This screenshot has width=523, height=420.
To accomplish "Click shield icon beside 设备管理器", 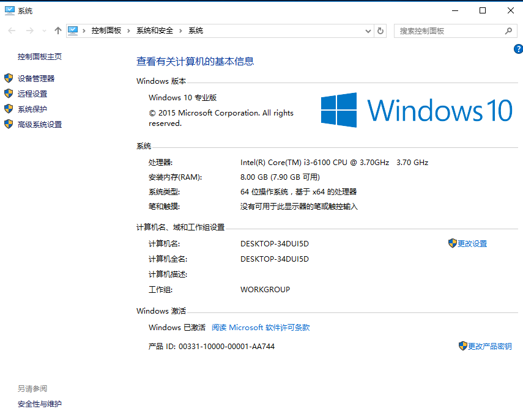I will pos(9,78).
